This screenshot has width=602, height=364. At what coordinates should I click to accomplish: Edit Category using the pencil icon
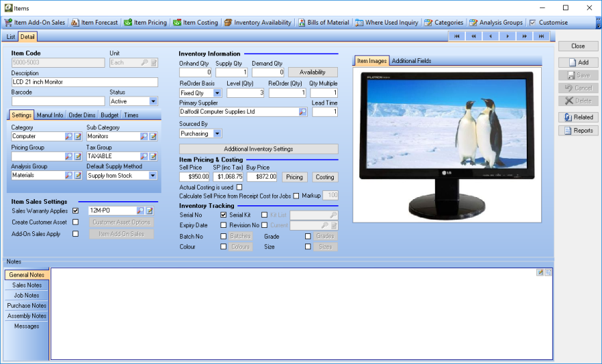click(77, 136)
